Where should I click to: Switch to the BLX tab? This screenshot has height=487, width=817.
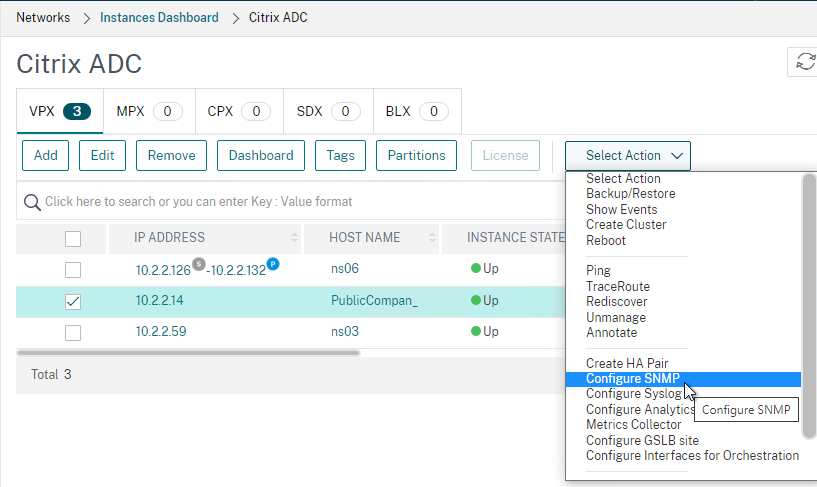[x=417, y=111]
